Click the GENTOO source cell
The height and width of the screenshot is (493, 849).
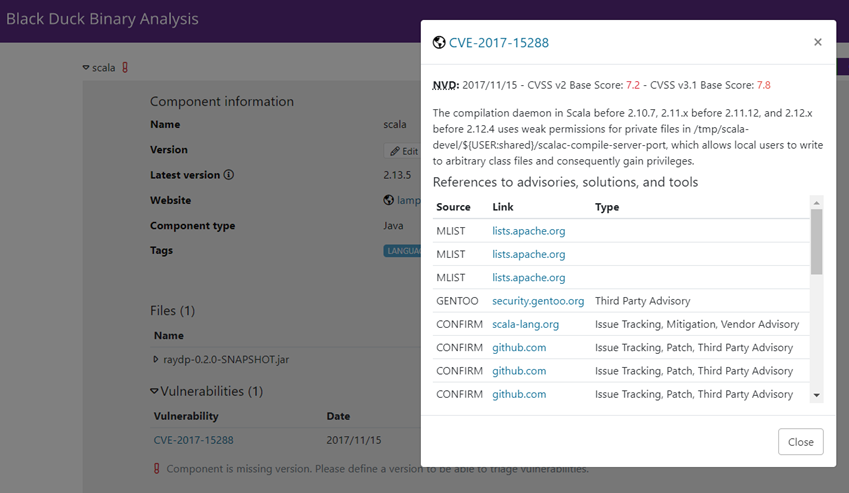coord(457,301)
